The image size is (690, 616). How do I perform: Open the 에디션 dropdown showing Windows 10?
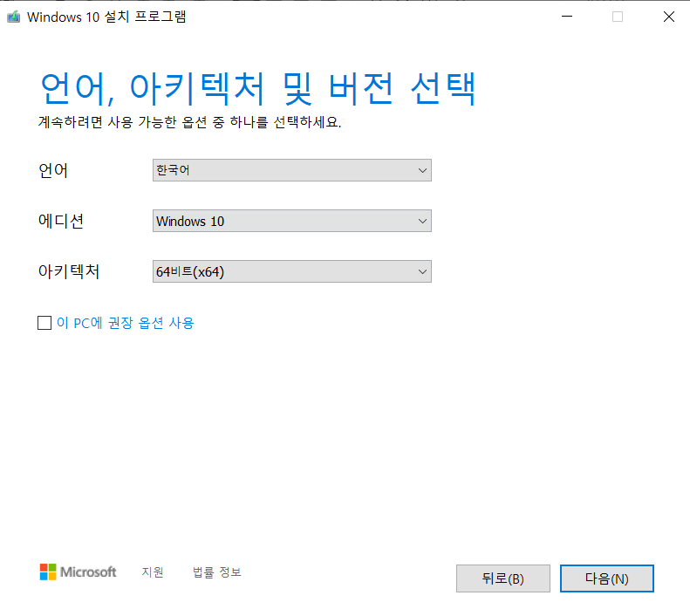(291, 221)
